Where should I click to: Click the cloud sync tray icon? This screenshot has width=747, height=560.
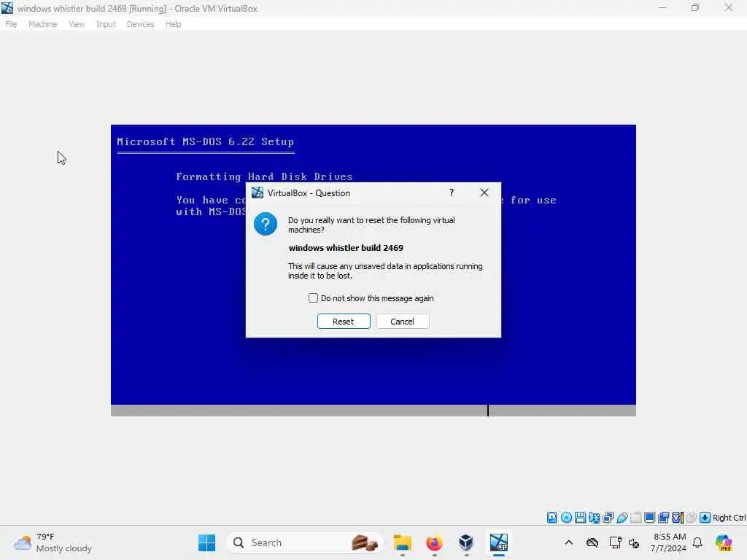click(x=592, y=542)
